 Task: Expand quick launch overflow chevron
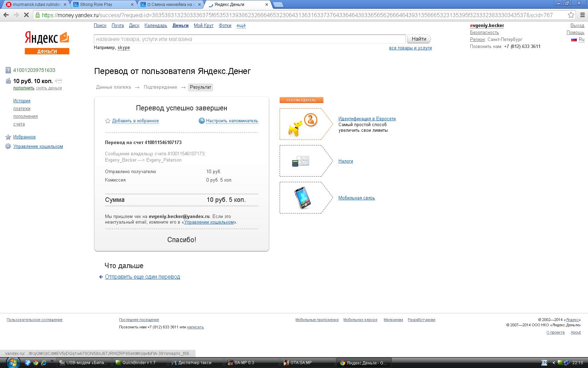[x=52, y=361]
